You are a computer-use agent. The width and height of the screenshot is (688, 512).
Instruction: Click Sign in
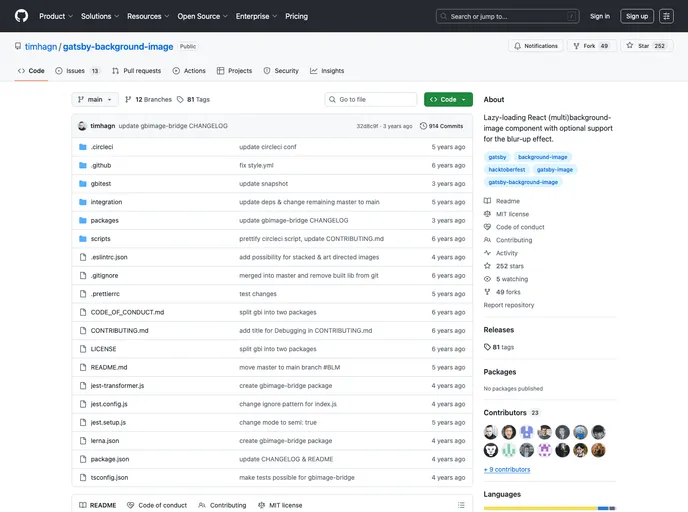[600, 16]
